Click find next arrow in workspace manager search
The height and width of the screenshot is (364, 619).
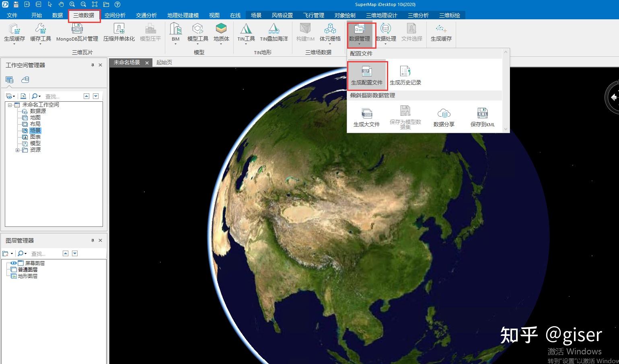(x=96, y=96)
